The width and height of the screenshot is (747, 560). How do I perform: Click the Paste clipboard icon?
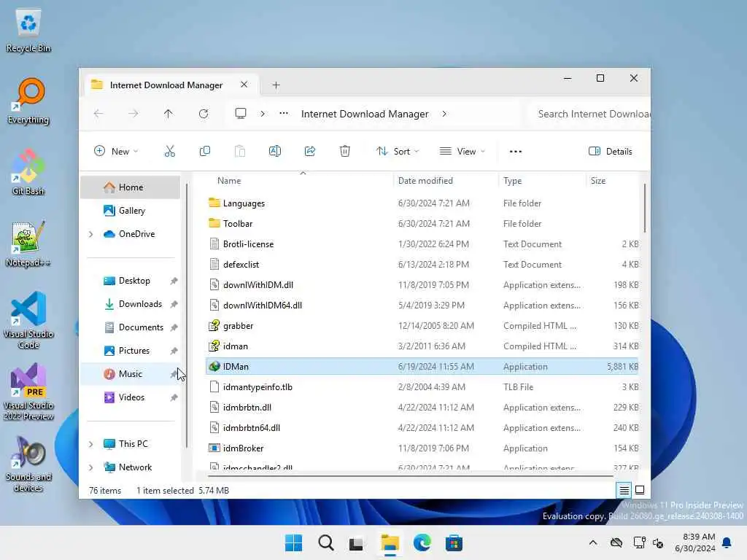[x=239, y=152]
